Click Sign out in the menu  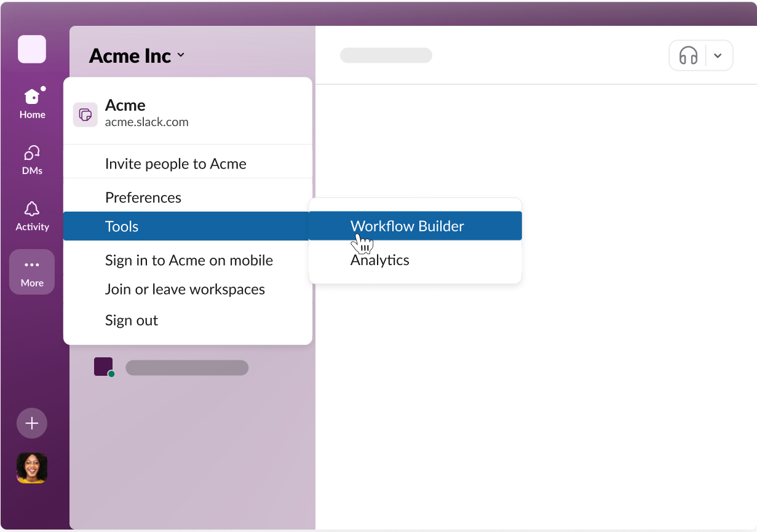tap(188, 320)
